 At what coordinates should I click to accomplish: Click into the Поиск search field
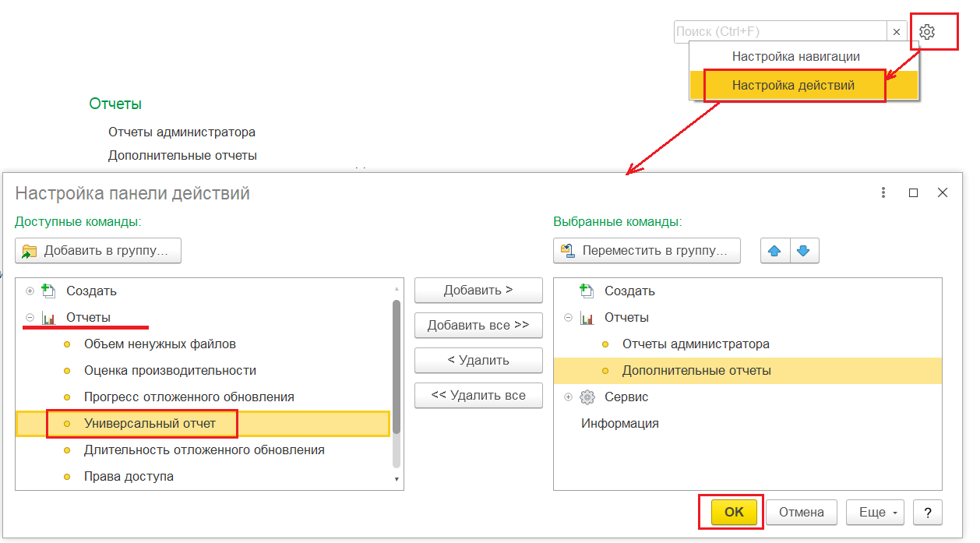pyautogui.click(x=779, y=32)
